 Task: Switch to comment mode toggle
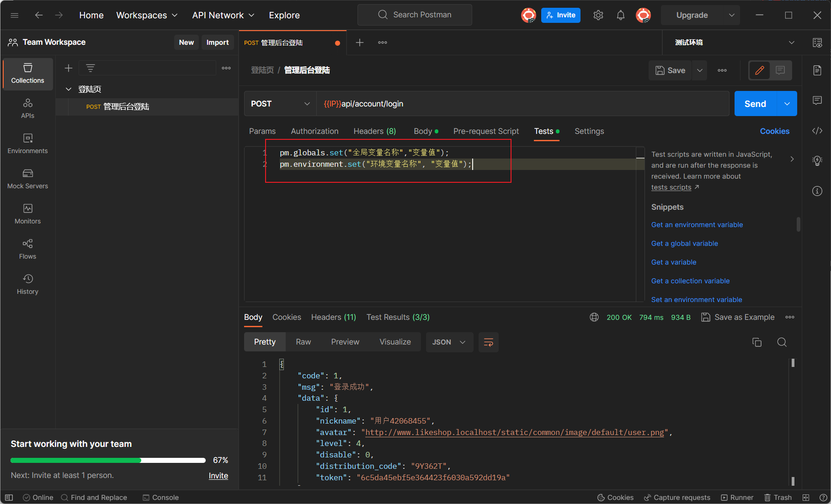point(780,70)
